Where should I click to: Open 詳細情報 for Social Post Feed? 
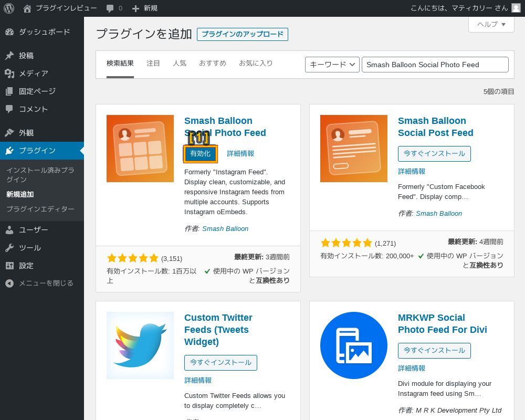[412, 172]
